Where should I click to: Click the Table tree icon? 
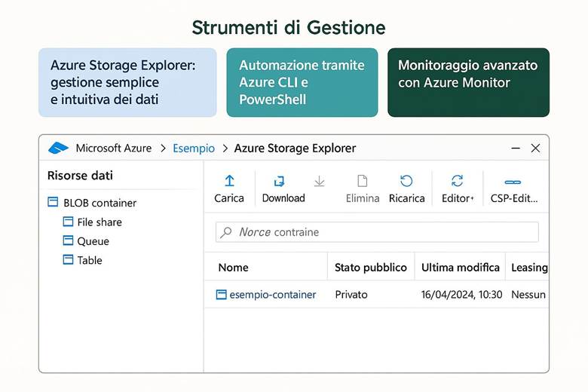[x=68, y=259]
